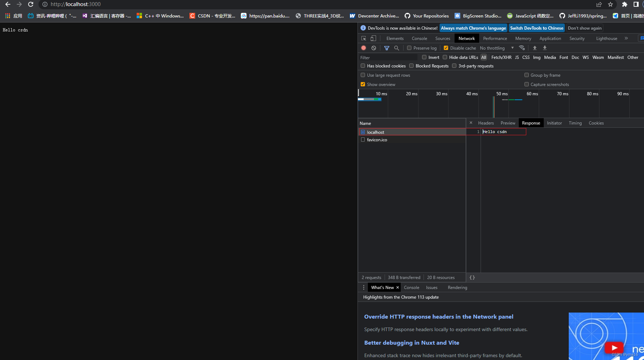Open the drawer Rendering tab
Image resolution: width=644 pixels, height=360 pixels.
[x=457, y=287]
